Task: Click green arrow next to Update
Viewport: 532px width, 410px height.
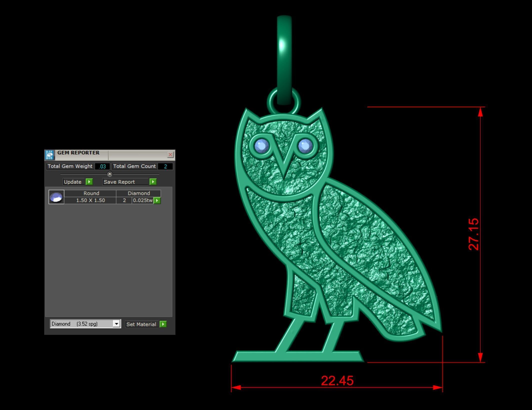Action: pyautogui.click(x=89, y=182)
